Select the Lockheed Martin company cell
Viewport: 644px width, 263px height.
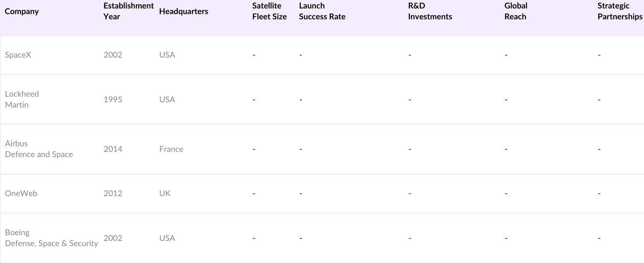pyautogui.click(x=22, y=99)
